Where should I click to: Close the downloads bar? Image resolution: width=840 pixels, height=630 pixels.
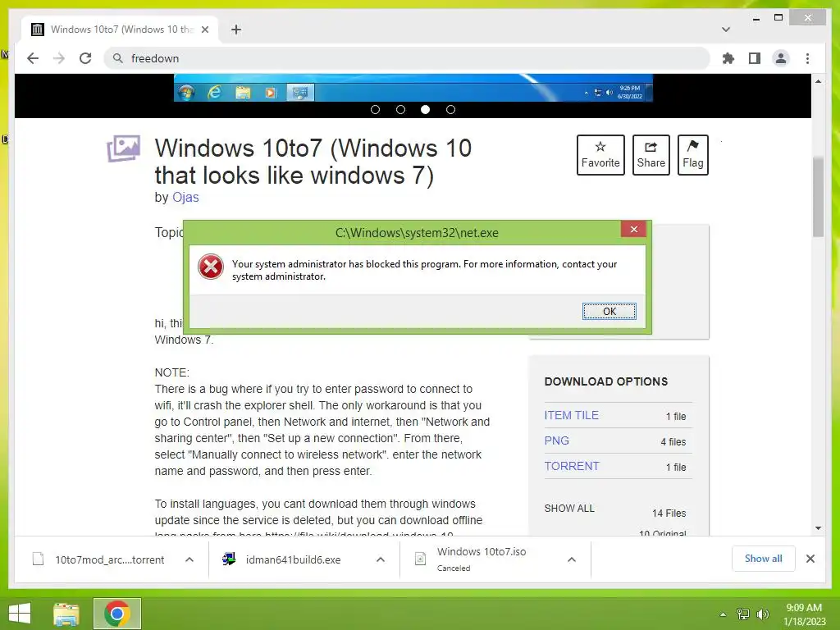[x=810, y=559]
